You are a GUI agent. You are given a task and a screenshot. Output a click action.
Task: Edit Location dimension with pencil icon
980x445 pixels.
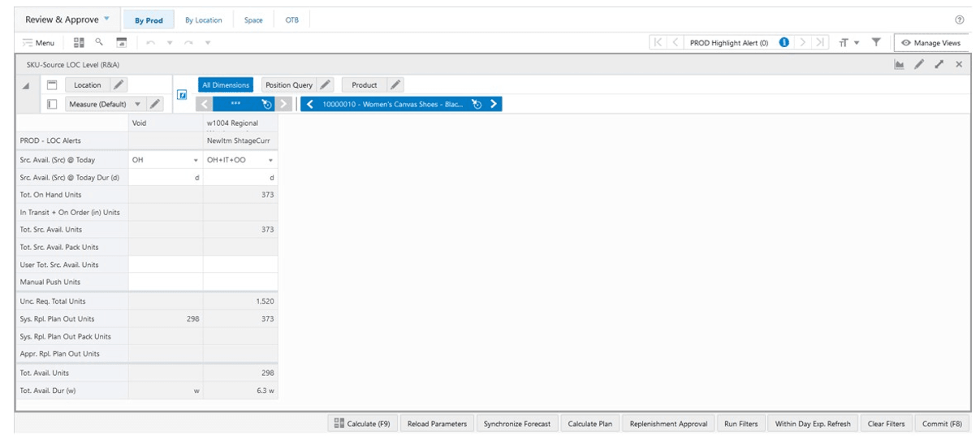click(x=119, y=84)
